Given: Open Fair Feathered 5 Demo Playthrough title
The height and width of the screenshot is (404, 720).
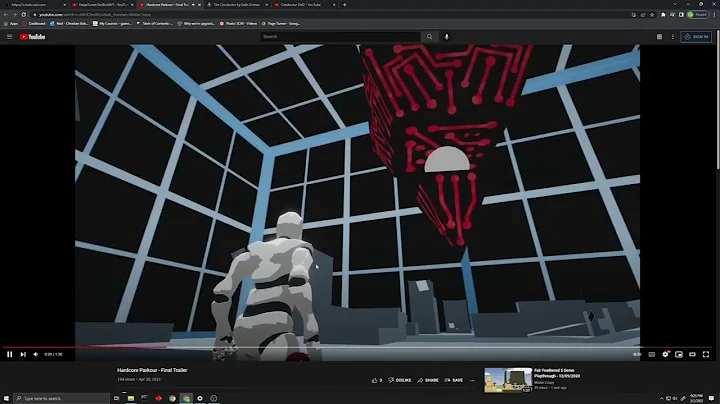Looking at the screenshot, I should [557, 373].
